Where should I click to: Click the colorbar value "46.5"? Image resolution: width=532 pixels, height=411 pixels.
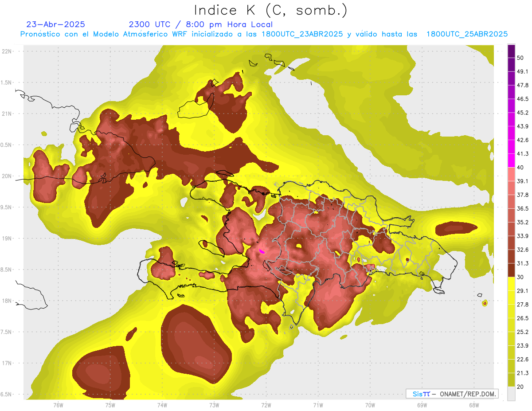pyautogui.click(x=523, y=99)
